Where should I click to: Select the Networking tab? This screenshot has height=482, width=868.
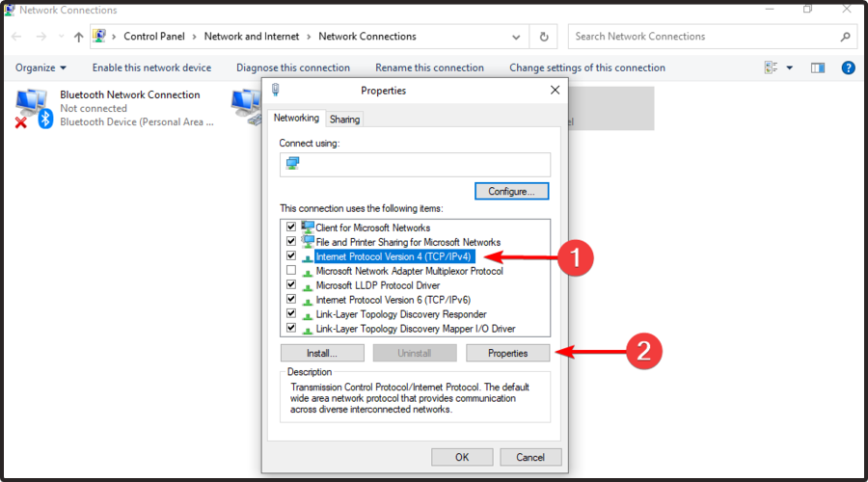coord(296,118)
